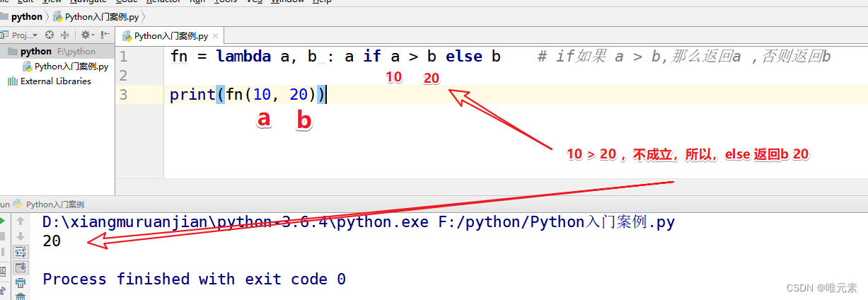Viewport: 868px width, 300px height.
Task: Click the print call on line 3
Action: (192, 94)
